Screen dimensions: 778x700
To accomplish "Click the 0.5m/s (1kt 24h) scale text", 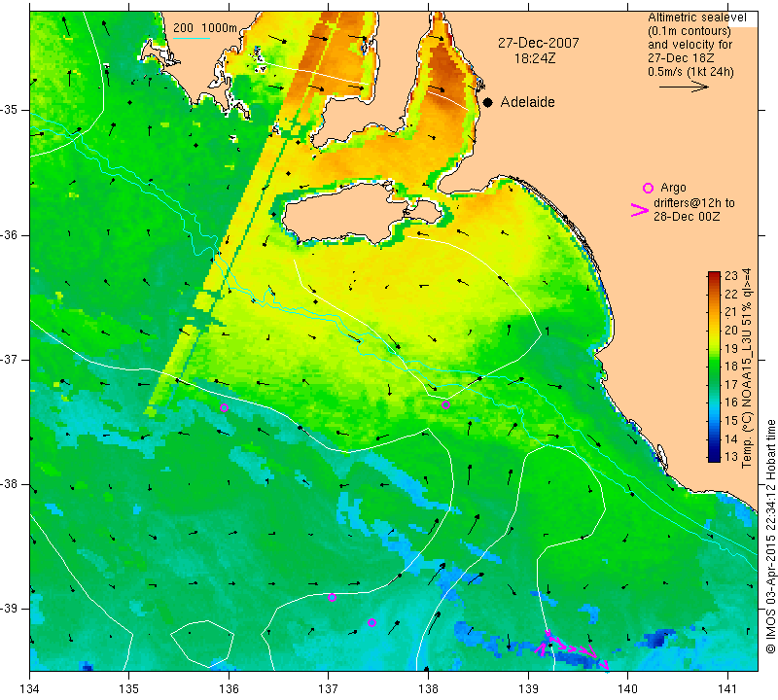I will click(x=690, y=72).
